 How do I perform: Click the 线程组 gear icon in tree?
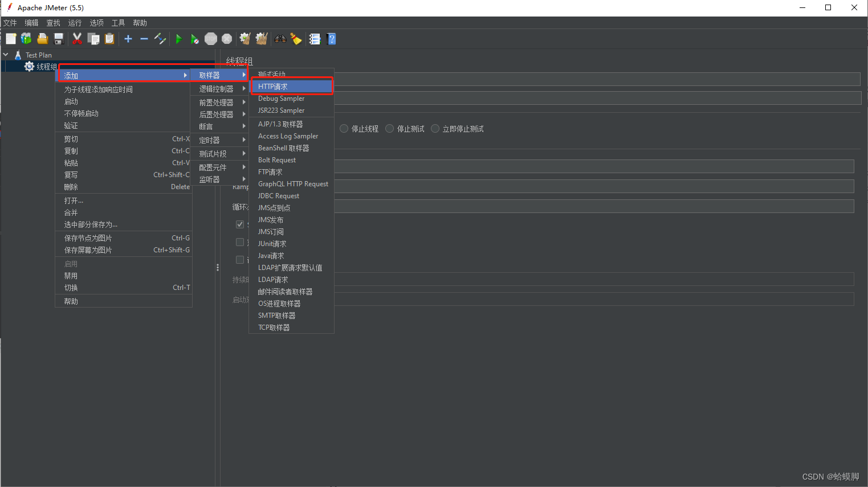pos(29,67)
